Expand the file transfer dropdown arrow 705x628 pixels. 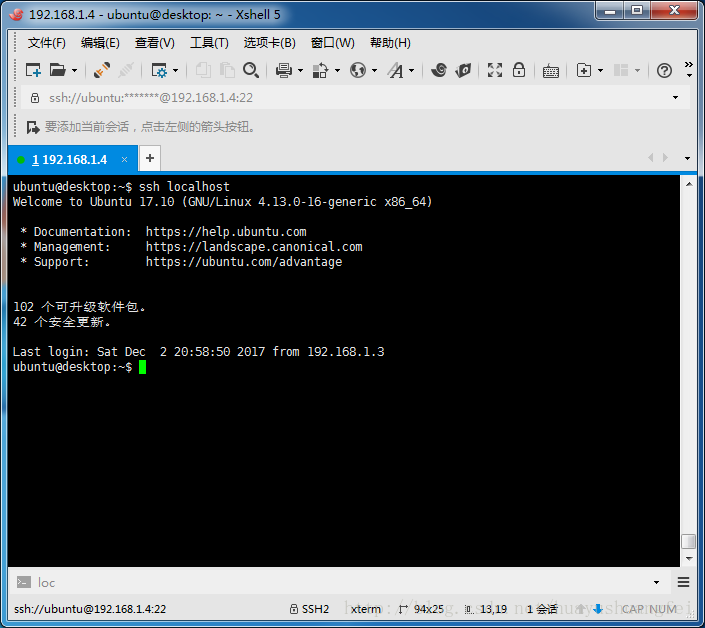[x=337, y=71]
